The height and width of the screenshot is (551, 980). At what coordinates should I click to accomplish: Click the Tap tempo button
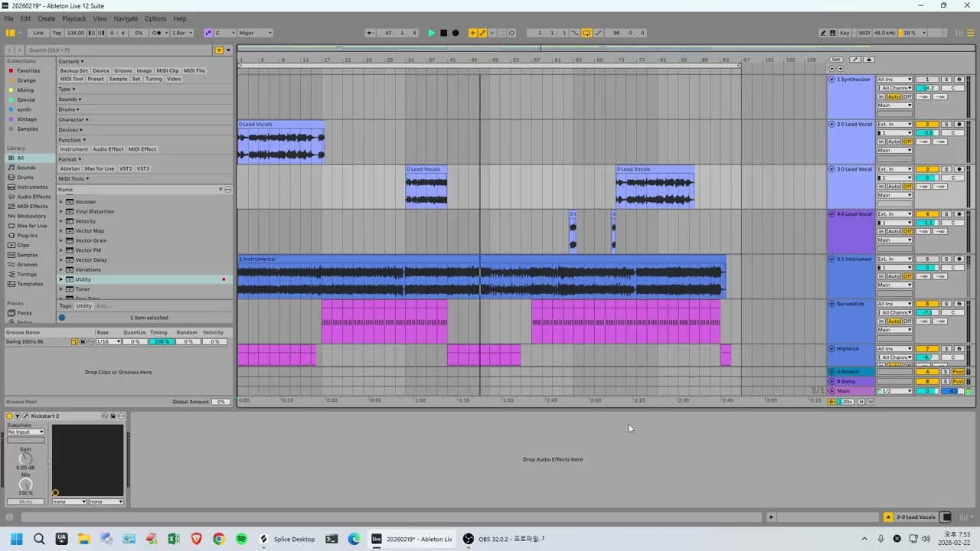tap(57, 33)
